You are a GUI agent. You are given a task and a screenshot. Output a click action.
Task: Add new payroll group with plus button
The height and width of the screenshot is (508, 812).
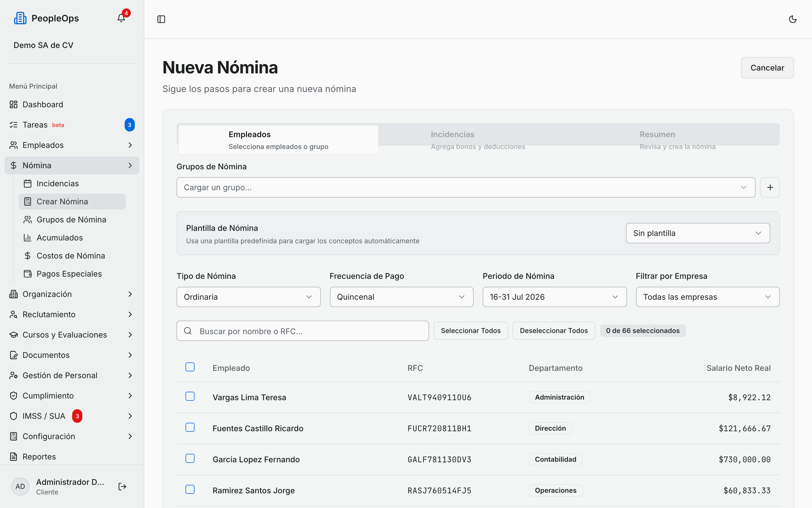pos(770,187)
